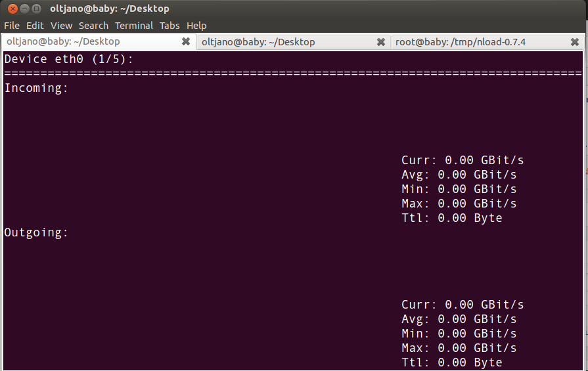Image resolution: width=588 pixels, height=371 pixels.
Task: Click the "Outgoing:" label in the terminal
Action: point(36,232)
